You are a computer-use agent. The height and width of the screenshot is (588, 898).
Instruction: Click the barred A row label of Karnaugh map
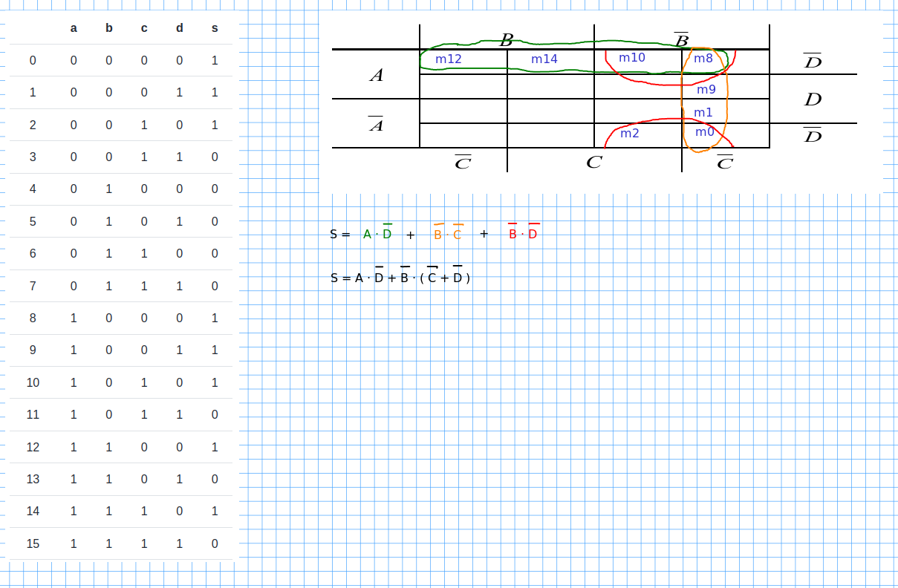click(x=377, y=124)
